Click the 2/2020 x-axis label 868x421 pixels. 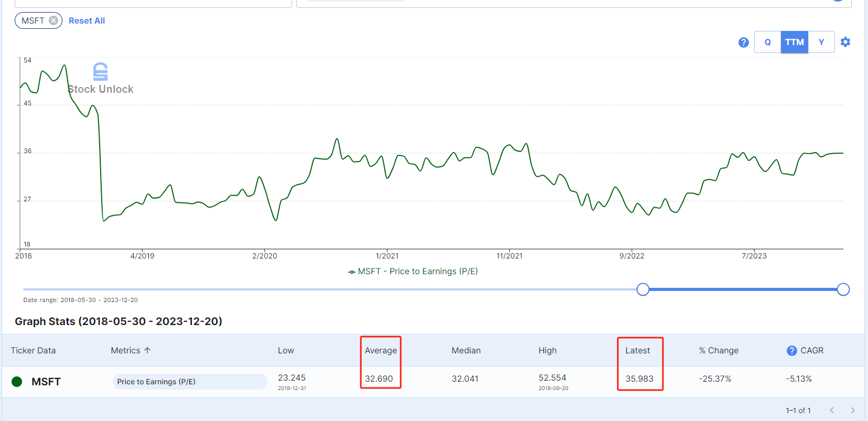point(265,256)
